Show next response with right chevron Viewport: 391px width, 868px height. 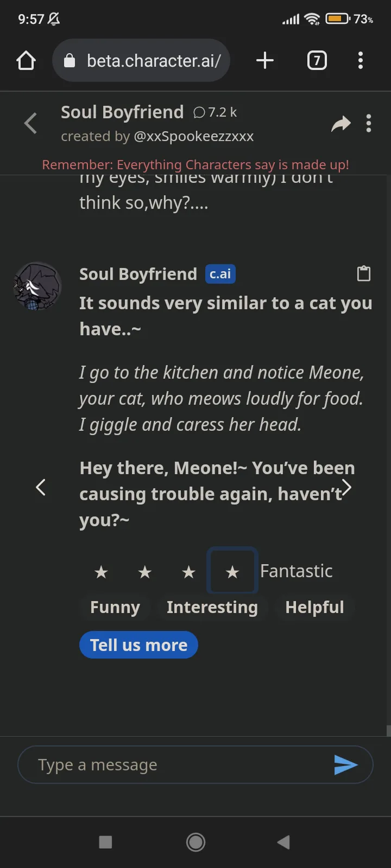point(346,487)
